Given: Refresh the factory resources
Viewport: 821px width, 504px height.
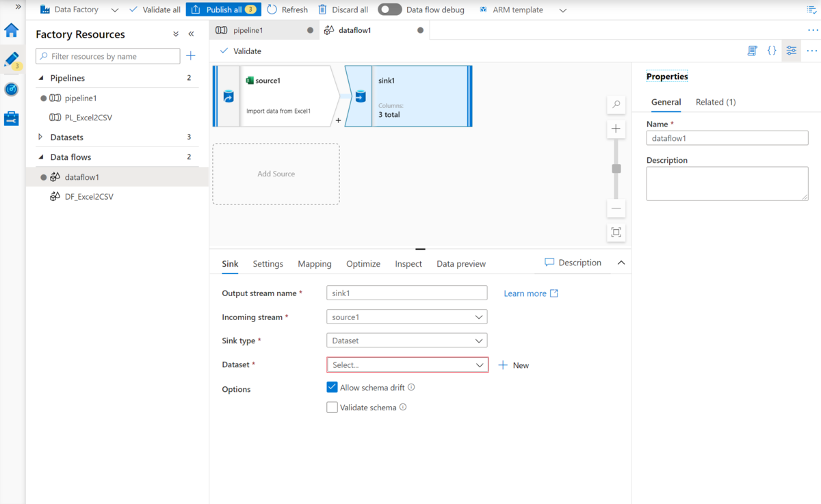Looking at the screenshot, I should 287,10.
